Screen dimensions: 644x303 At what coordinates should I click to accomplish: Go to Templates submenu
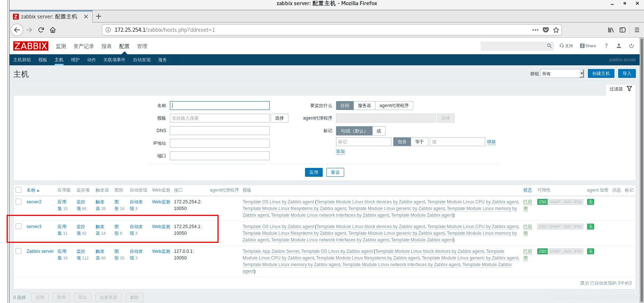(43, 60)
